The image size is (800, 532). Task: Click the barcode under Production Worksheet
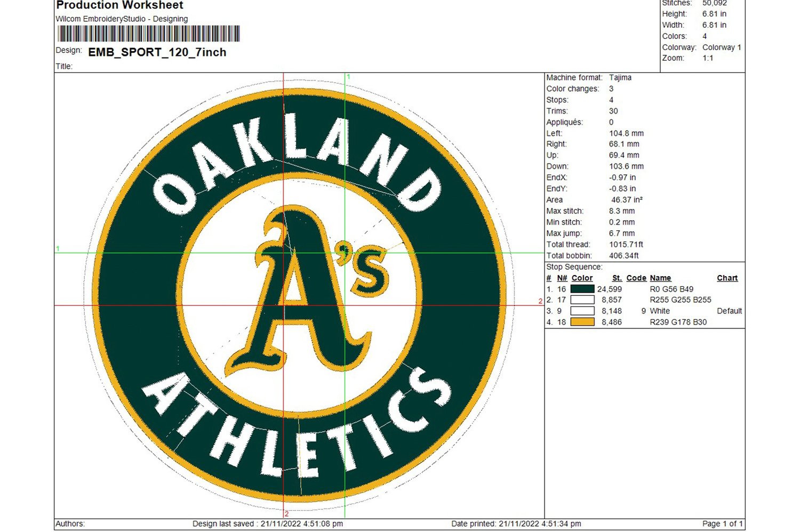149,34
